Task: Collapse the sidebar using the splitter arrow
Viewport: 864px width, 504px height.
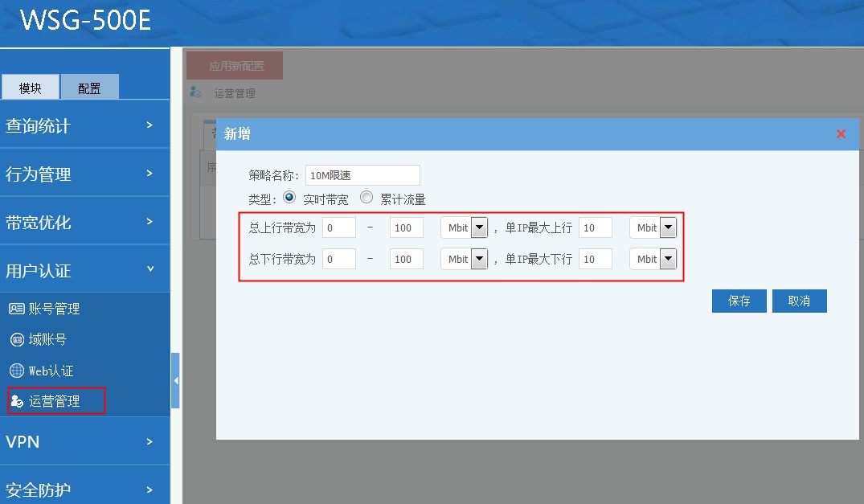Action: [175, 380]
